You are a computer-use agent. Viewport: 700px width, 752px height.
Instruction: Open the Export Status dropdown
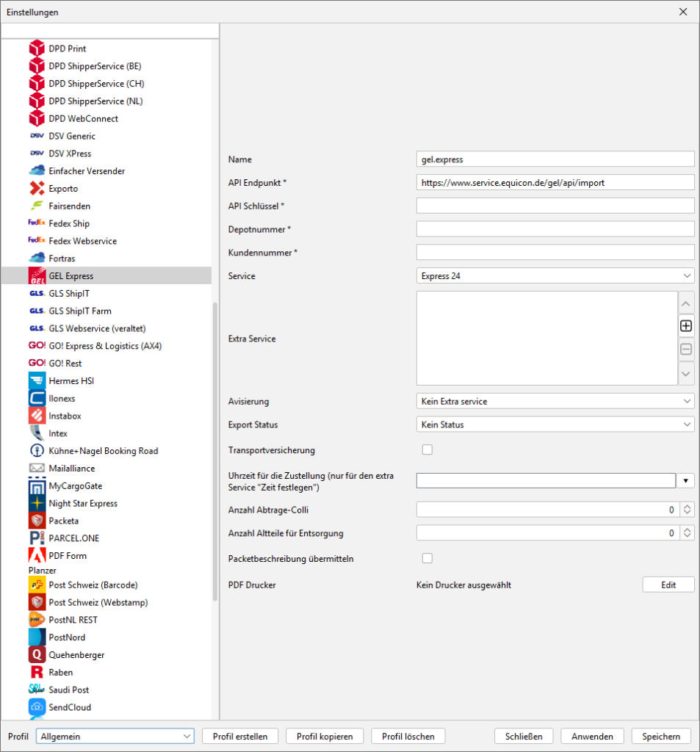coord(555,424)
